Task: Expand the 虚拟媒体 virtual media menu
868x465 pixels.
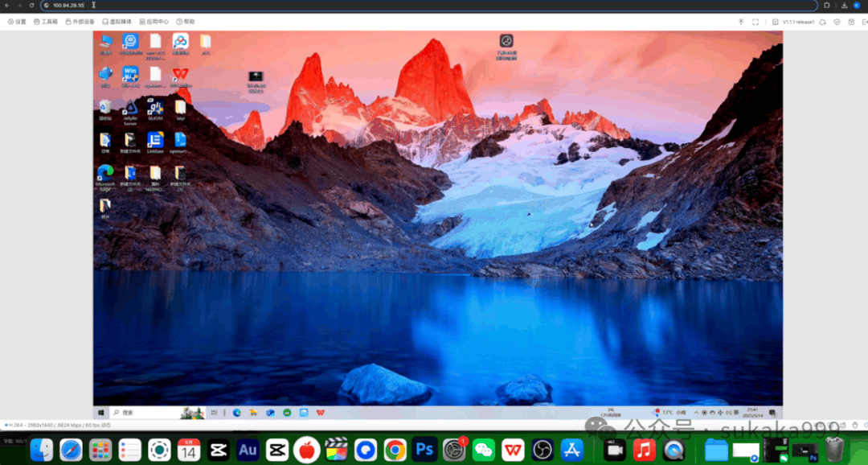Action: [x=117, y=22]
